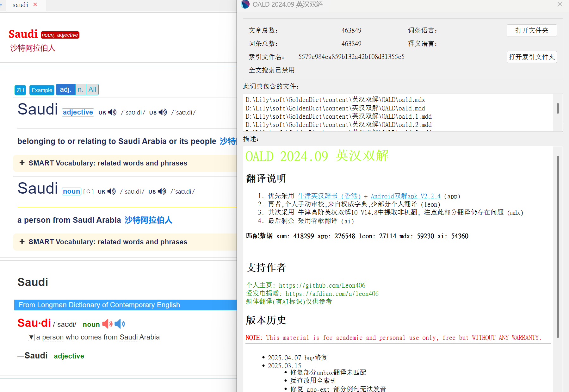The height and width of the screenshot is (392, 569).
Task: Play blue Longman speaker audio
Action: [x=120, y=324]
